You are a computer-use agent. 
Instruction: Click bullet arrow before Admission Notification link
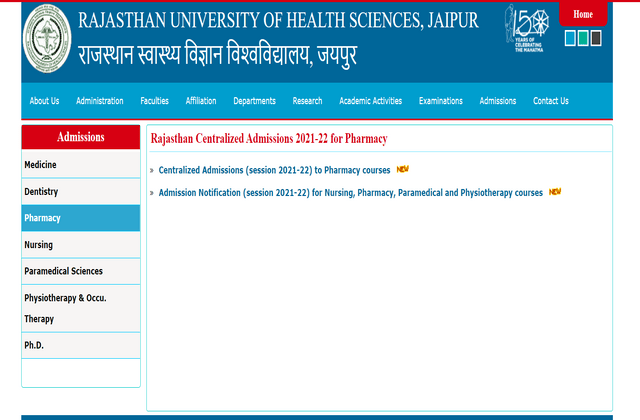tap(152, 193)
